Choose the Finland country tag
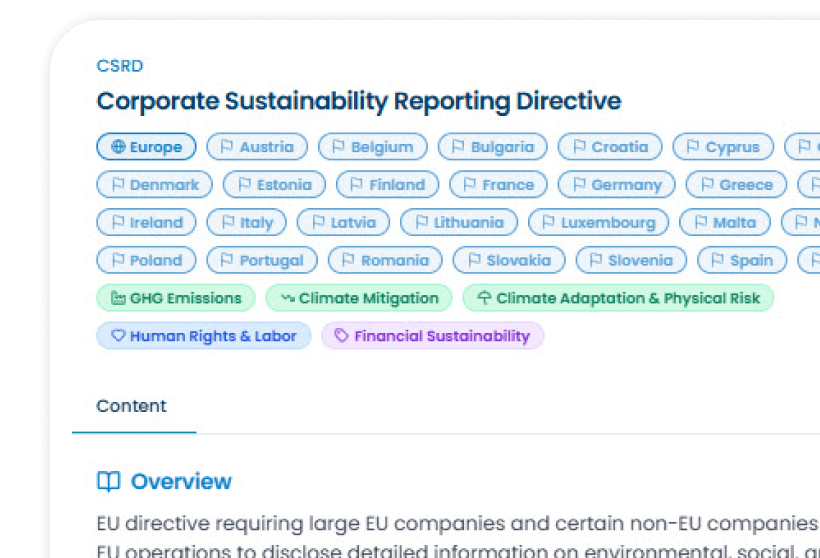The height and width of the screenshot is (558, 820). (388, 185)
